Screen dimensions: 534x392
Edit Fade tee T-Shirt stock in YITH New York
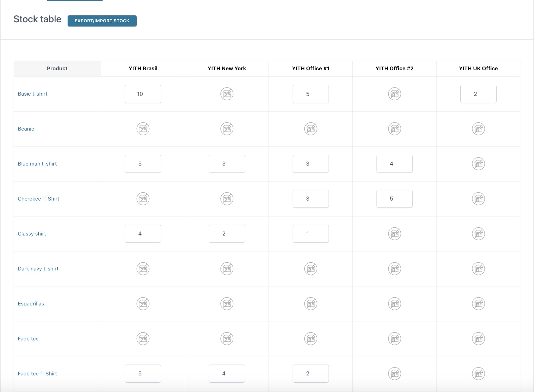(227, 374)
